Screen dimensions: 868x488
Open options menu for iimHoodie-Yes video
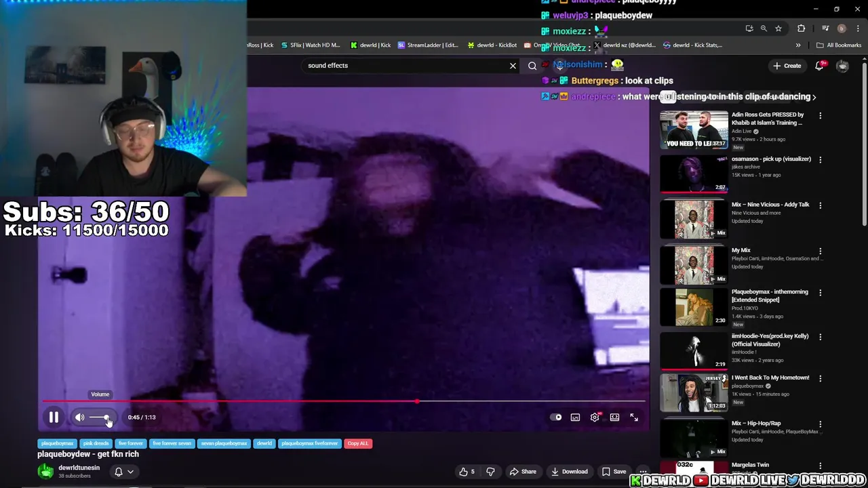tap(820, 337)
